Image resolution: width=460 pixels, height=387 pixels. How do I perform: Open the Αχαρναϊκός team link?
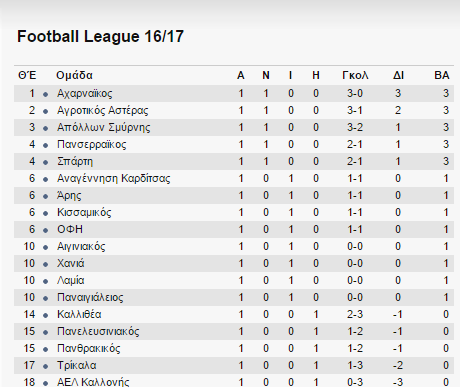pos(85,94)
